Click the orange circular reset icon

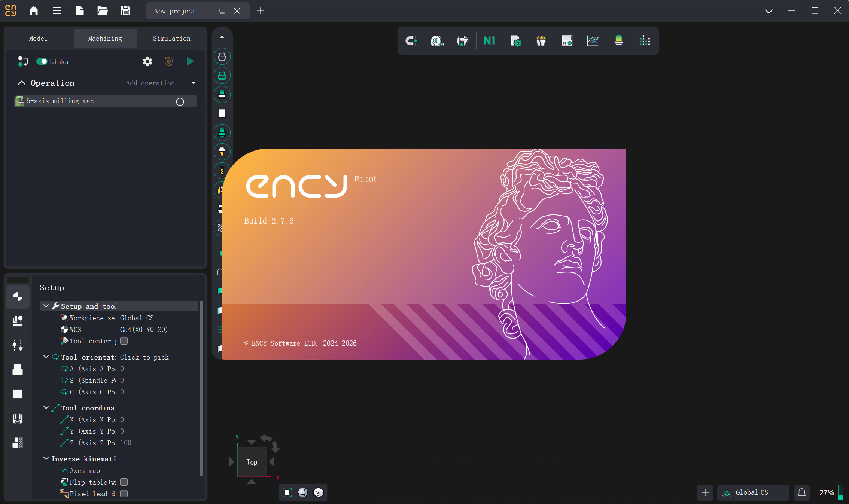169,61
